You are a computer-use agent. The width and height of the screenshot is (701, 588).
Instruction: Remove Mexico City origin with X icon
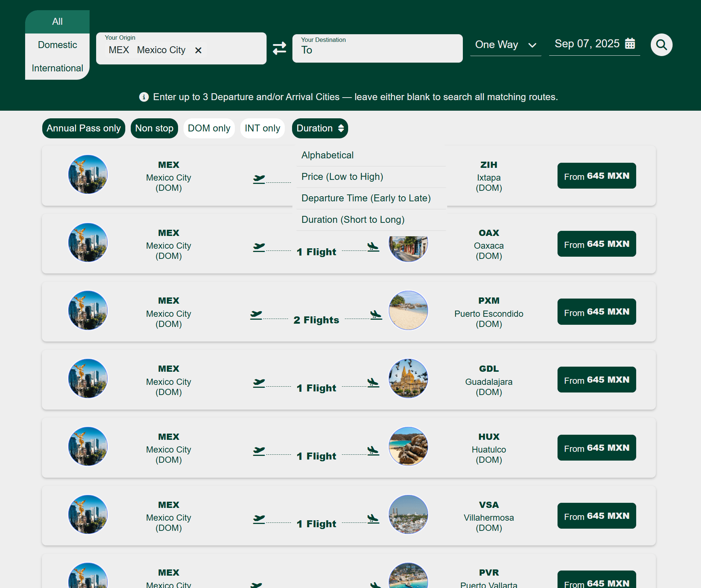[x=198, y=50]
